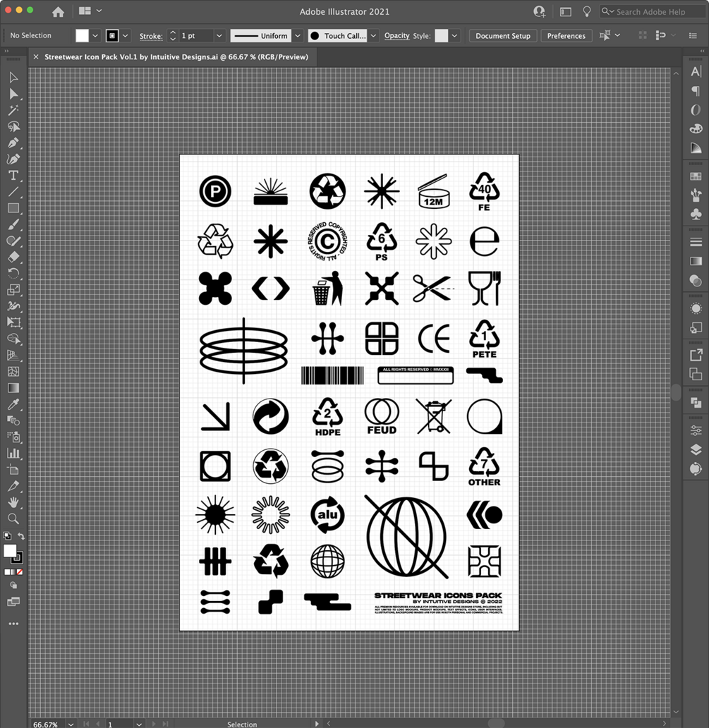Select the Rectangle tool
709x728 pixels.
coord(13,208)
